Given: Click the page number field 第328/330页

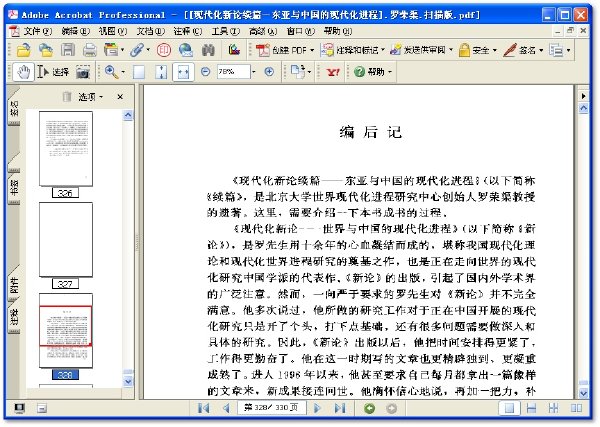Looking at the screenshot, I should click(271, 408).
